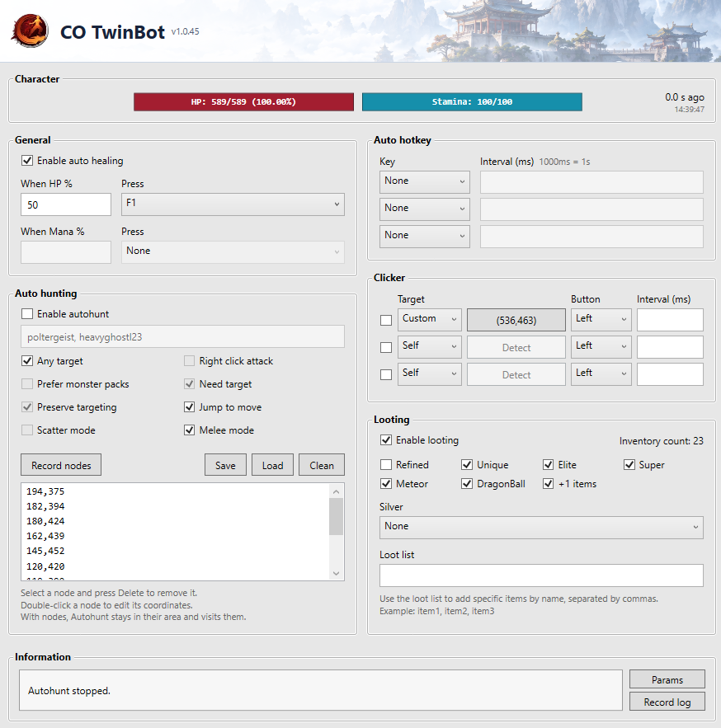Toggle +1 items checkbox
The height and width of the screenshot is (728, 721).
coord(549,484)
